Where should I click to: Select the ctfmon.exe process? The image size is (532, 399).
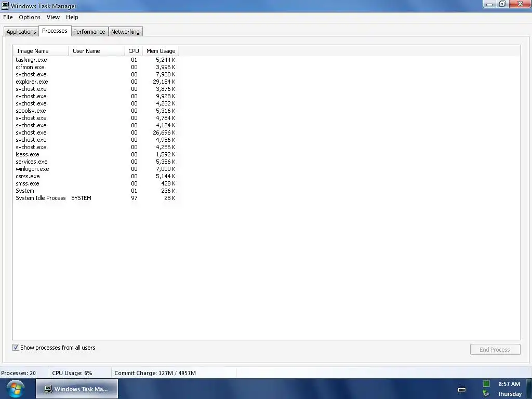(96, 67)
